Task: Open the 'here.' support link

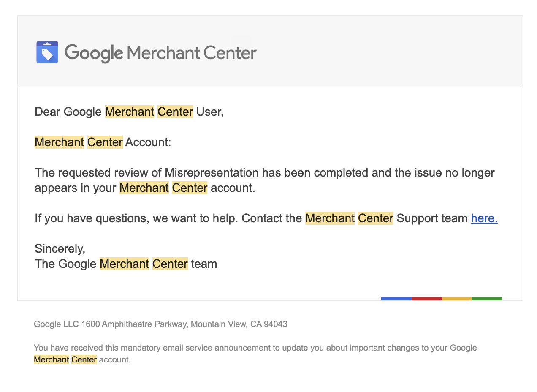Action: coord(484,218)
